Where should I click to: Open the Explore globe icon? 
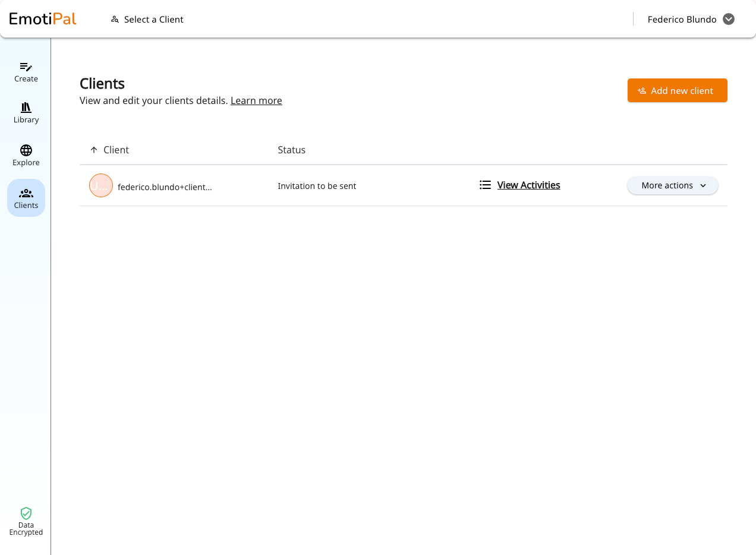pyautogui.click(x=26, y=150)
